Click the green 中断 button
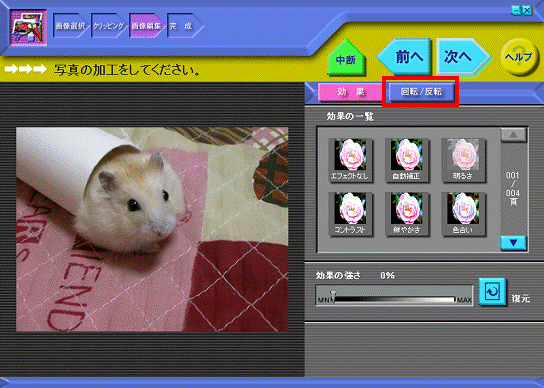Viewport: 544px width, 388px height. (346, 59)
